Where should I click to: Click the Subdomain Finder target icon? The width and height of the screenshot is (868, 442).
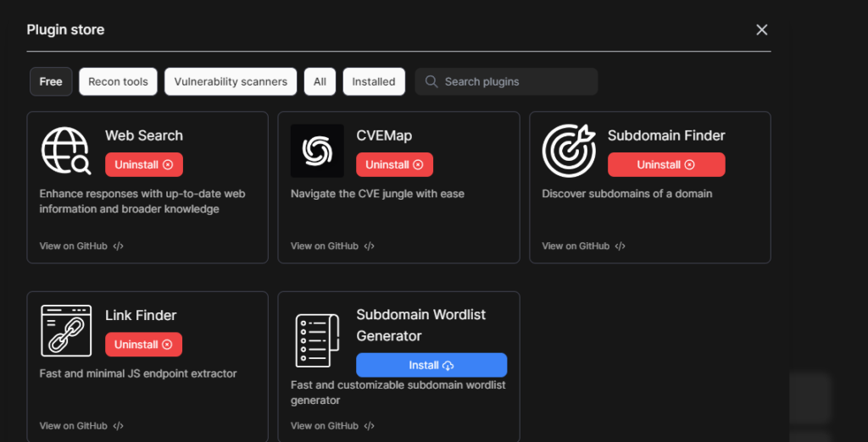(569, 151)
